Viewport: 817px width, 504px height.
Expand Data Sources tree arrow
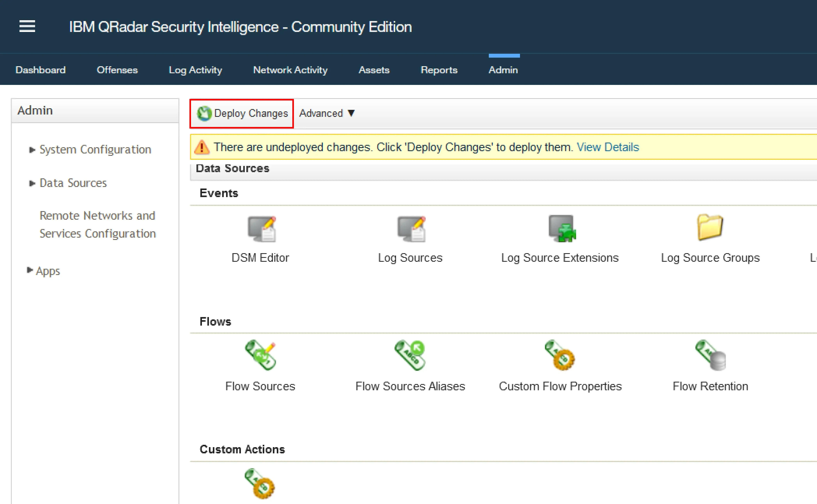click(32, 183)
